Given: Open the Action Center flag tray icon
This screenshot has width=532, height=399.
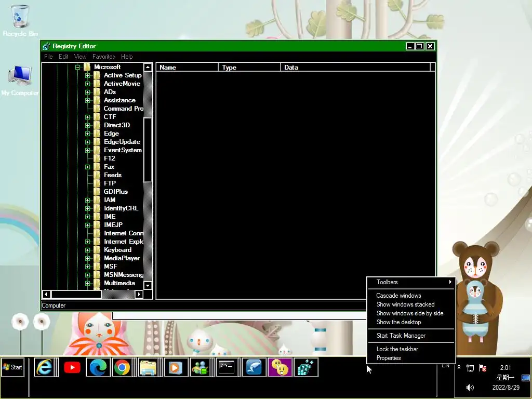Looking at the screenshot, I should (x=483, y=368).
